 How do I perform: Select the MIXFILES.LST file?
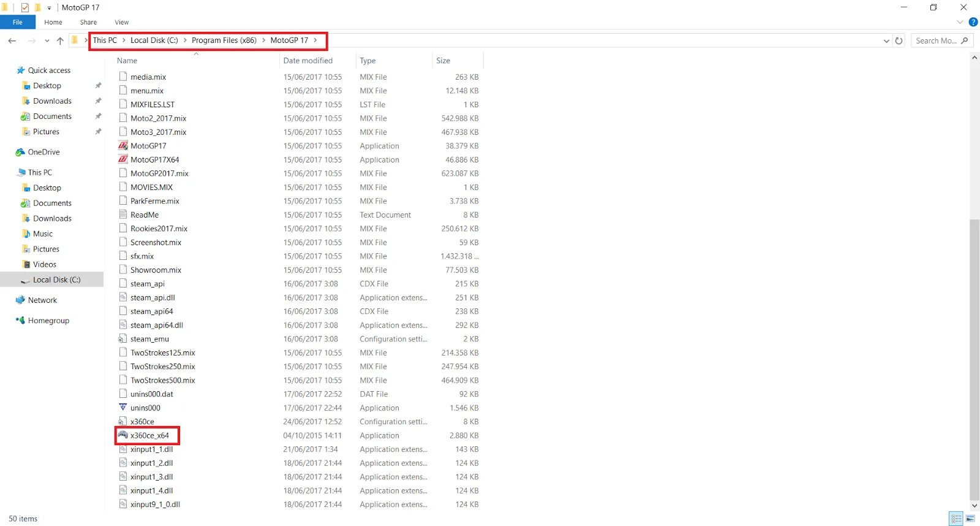pyautogui.click(x=152, y=105)
